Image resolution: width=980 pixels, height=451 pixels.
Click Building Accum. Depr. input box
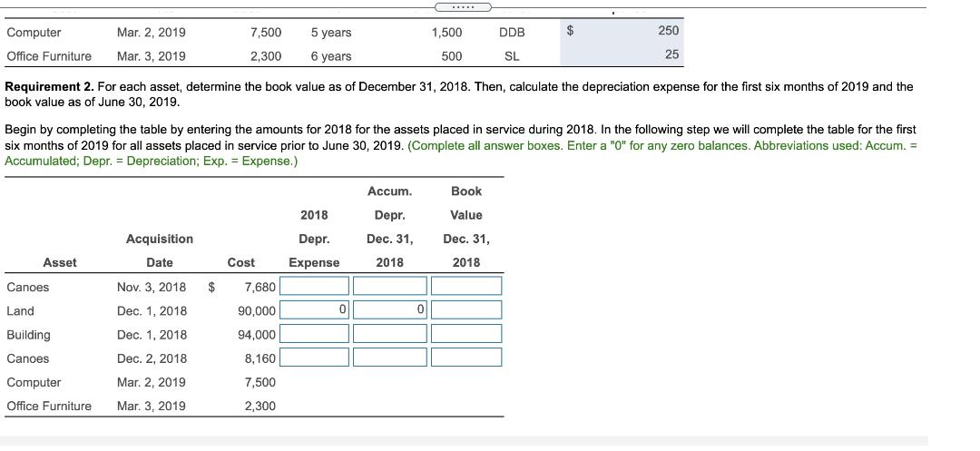click(390, 334)
